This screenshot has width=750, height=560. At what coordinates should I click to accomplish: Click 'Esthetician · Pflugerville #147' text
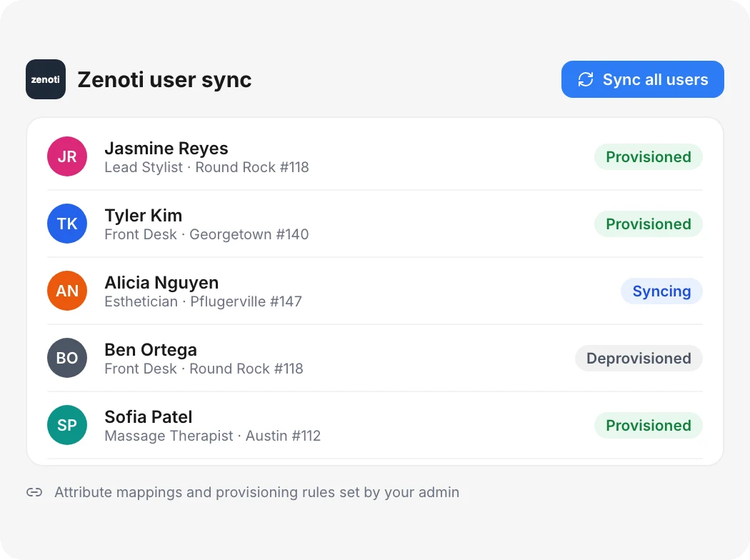tap(204, 301)
